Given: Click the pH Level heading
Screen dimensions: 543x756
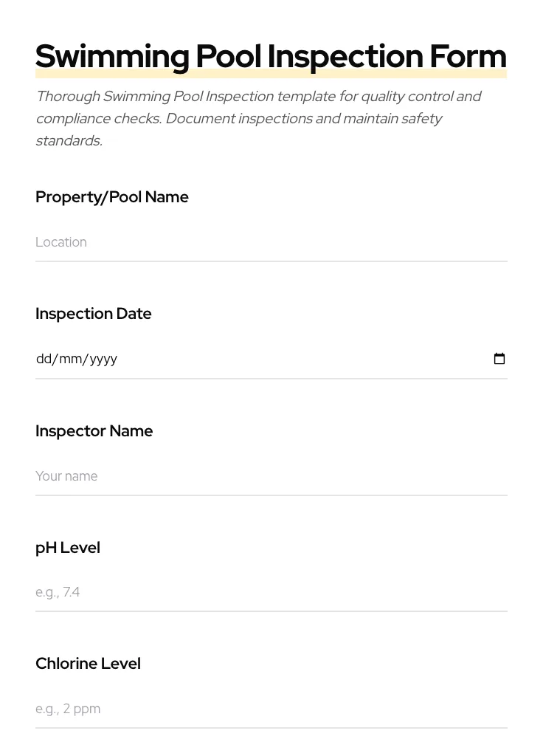Looking at the screenshot, I should click(68, 547).
